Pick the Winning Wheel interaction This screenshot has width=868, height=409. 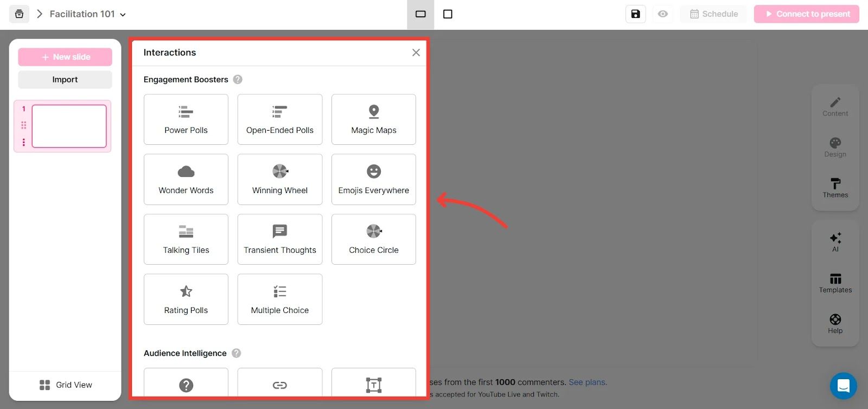279,180
